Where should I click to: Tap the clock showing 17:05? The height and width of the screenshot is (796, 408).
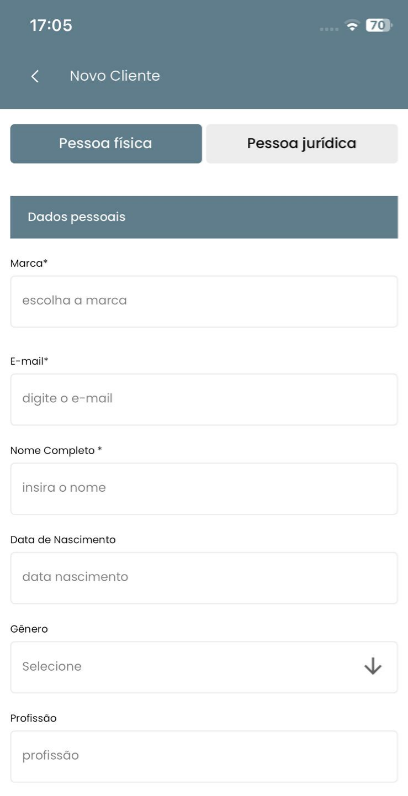(x=51, y=25)
